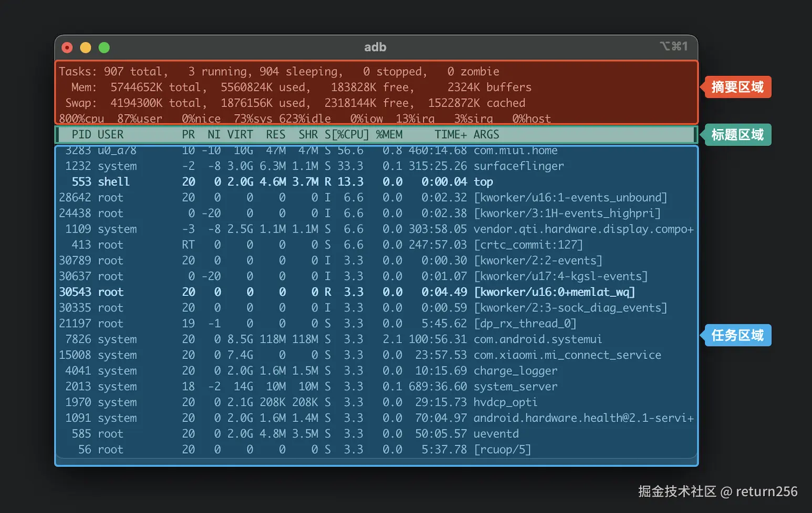
Task: Click the VIRT column header
Action: 240,135
